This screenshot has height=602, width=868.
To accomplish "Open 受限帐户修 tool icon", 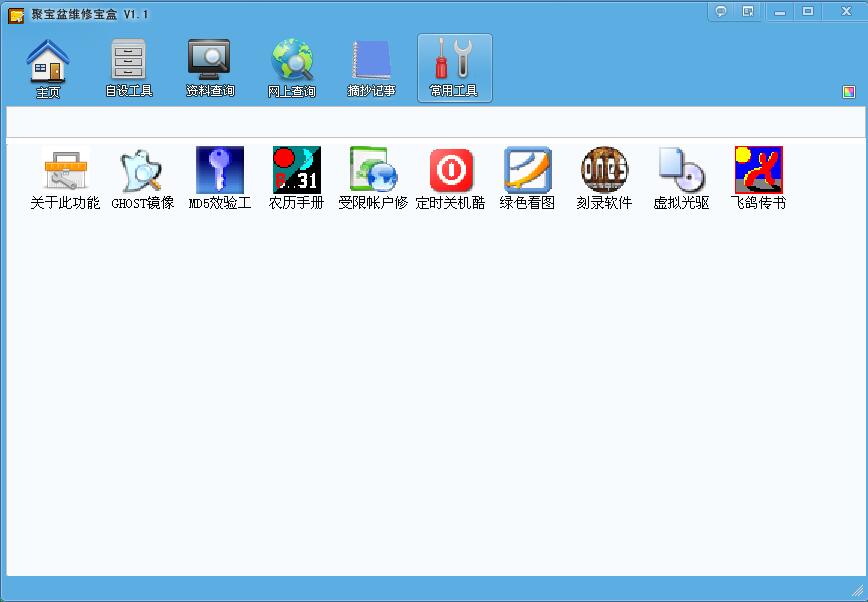I will 373,178.
